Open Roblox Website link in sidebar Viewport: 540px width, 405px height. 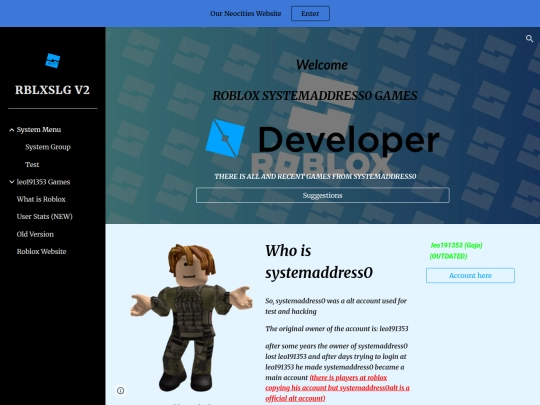[41, 251]
